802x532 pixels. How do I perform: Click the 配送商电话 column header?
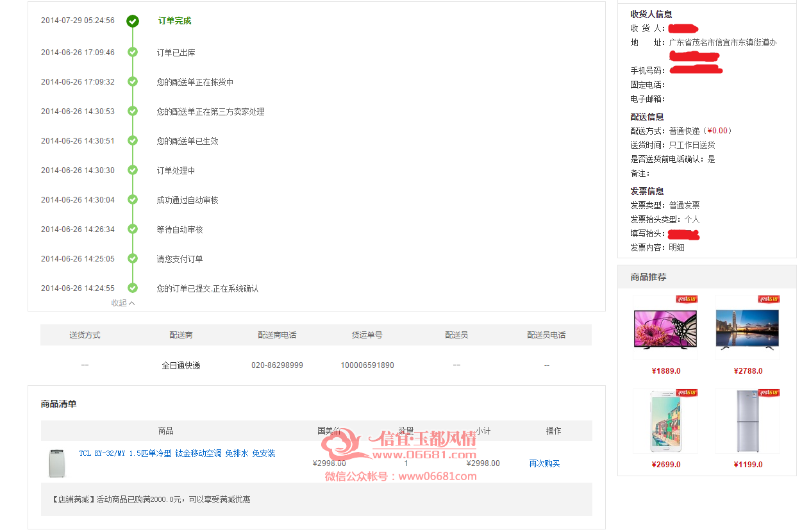point(277,335)
